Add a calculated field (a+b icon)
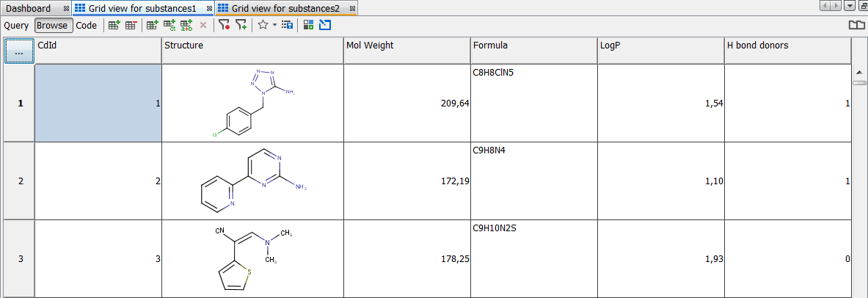Viewport: 868px width, 298px height. click(186, 25)
